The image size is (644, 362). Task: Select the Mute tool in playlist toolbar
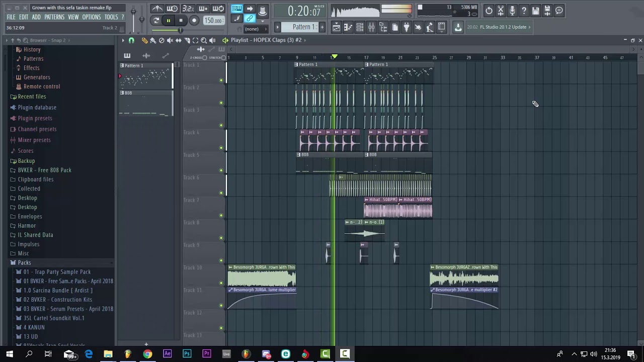tap(170, 40)
